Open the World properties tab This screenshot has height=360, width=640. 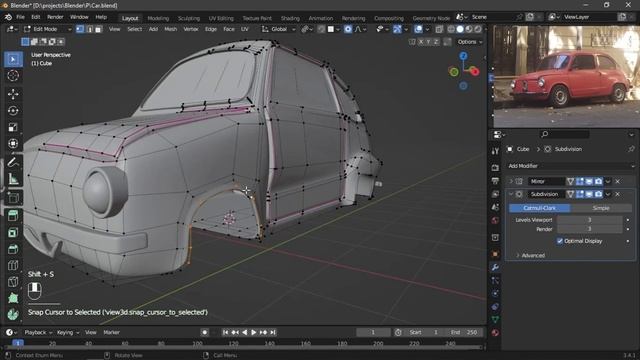pos(495,221)
